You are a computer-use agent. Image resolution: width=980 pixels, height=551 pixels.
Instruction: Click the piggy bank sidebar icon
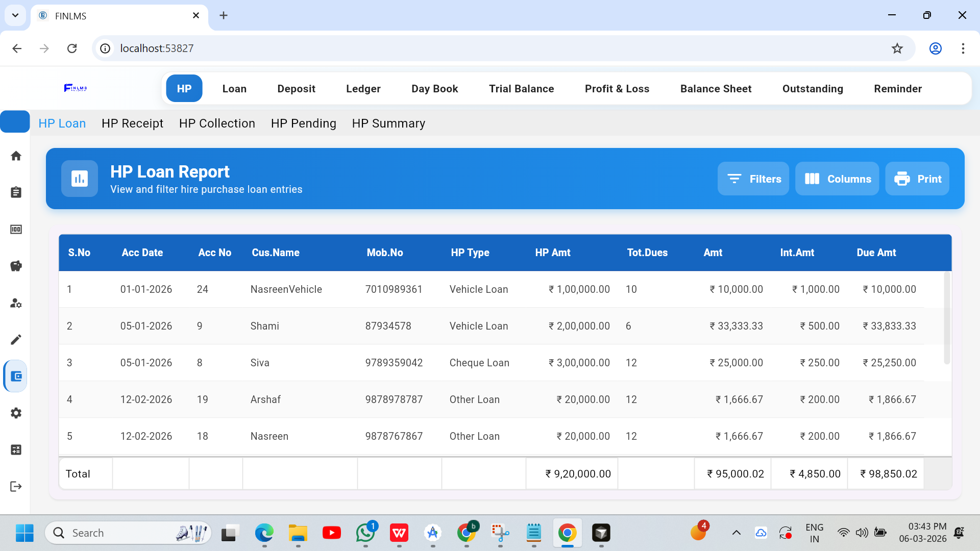coord(16,266)
